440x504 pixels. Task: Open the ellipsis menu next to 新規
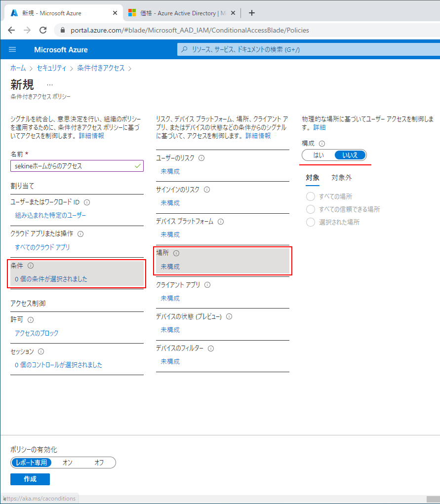click(x=49, y=84)
